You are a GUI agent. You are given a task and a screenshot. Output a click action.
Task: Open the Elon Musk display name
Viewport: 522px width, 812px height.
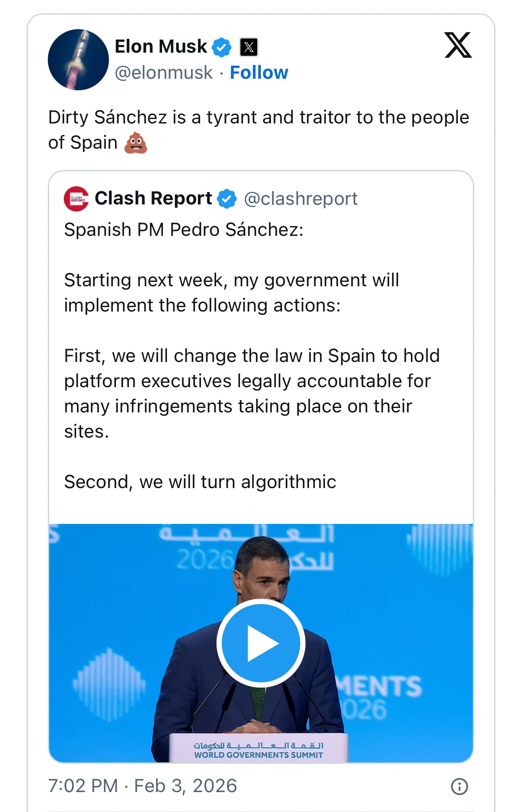coord(161,46)
